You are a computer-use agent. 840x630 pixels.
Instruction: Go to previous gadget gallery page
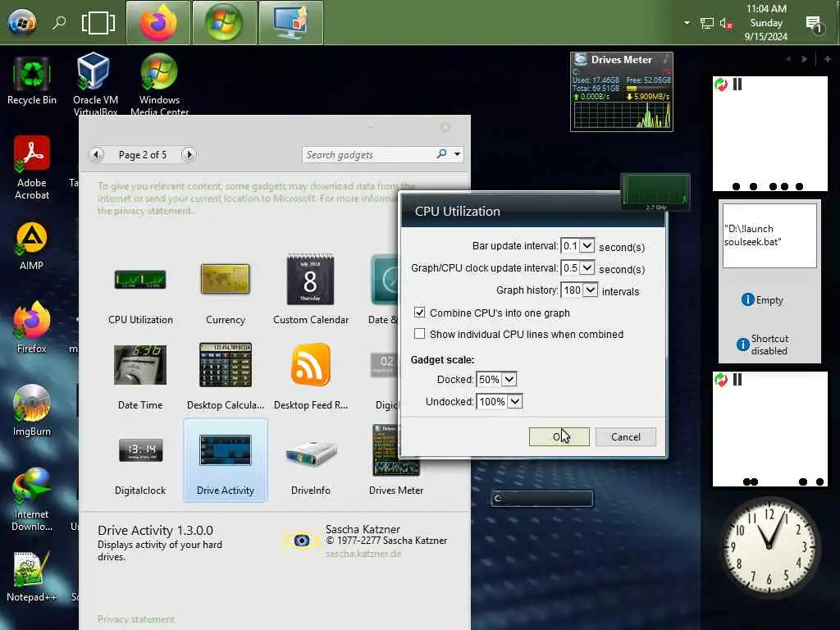click(96, 155)
